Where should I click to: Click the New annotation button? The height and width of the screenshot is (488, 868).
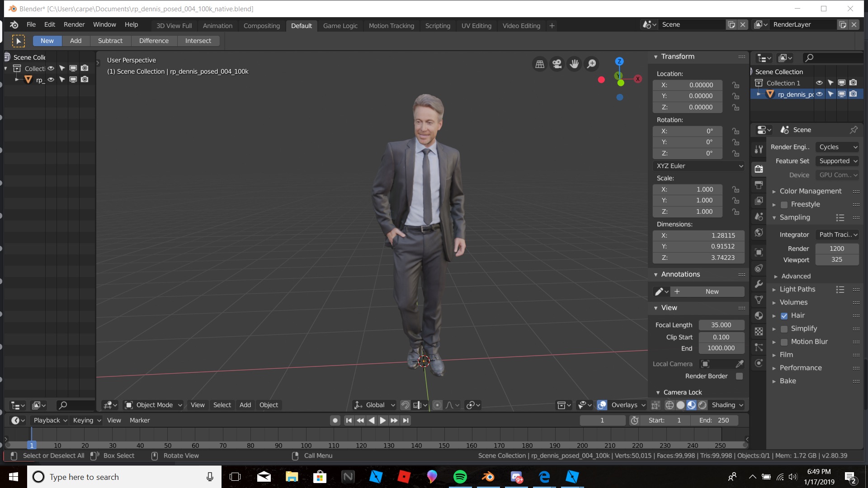click(x=712, y=291)
